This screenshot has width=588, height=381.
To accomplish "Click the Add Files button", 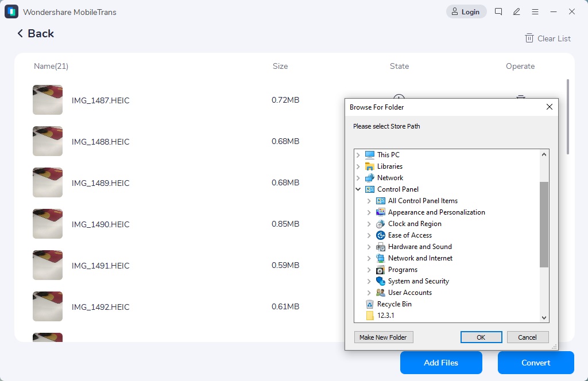I will tap(441, 363).
